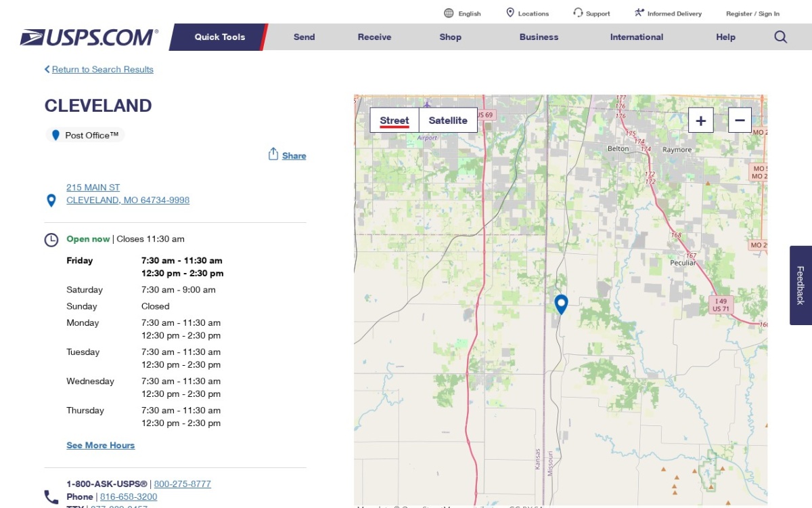Click 'Open now' status text
Screen dimensions: 812x508
point(88,239)
